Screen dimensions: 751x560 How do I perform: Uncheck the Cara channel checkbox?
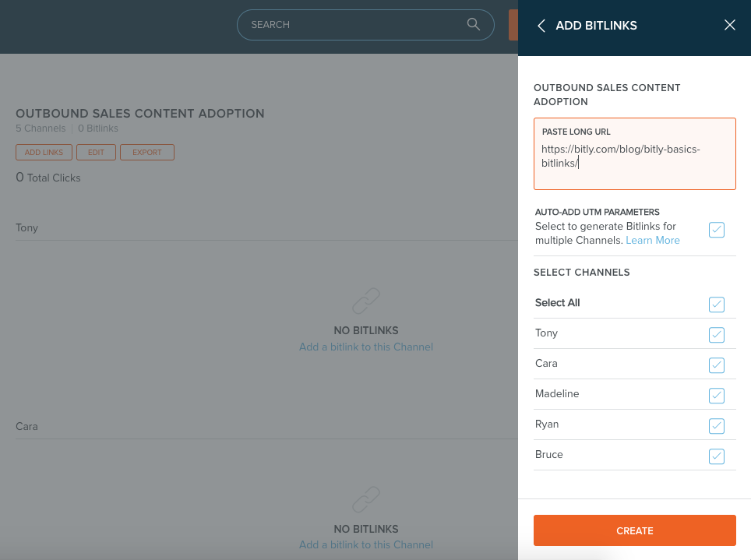coord(717,365)
